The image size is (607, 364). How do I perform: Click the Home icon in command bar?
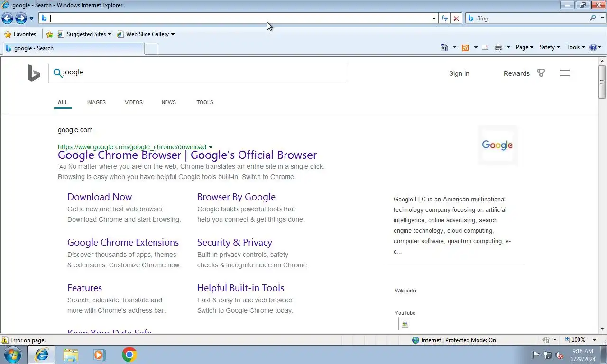(444, 47)
